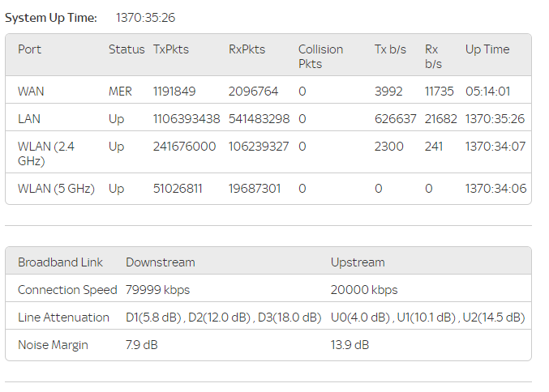Select the WAN port row label
Screen dimensions: 549x392
coord(31,92)
